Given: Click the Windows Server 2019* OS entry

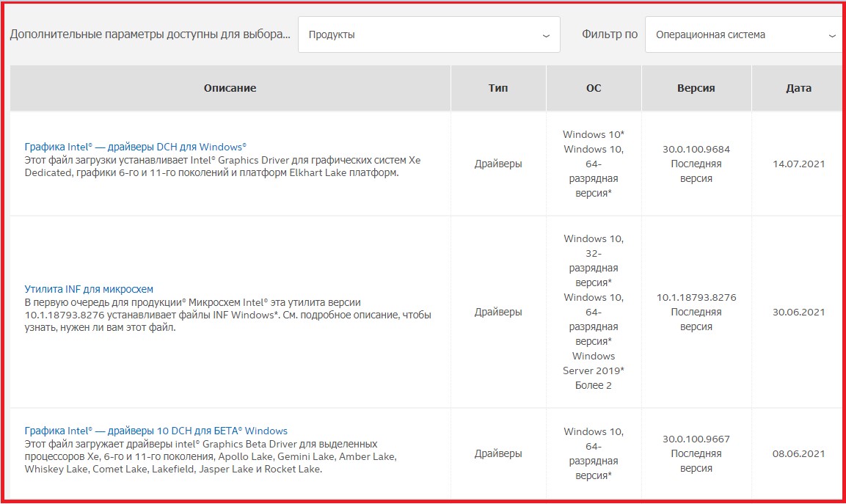Looking at the screenshot, I should [594, 363].
